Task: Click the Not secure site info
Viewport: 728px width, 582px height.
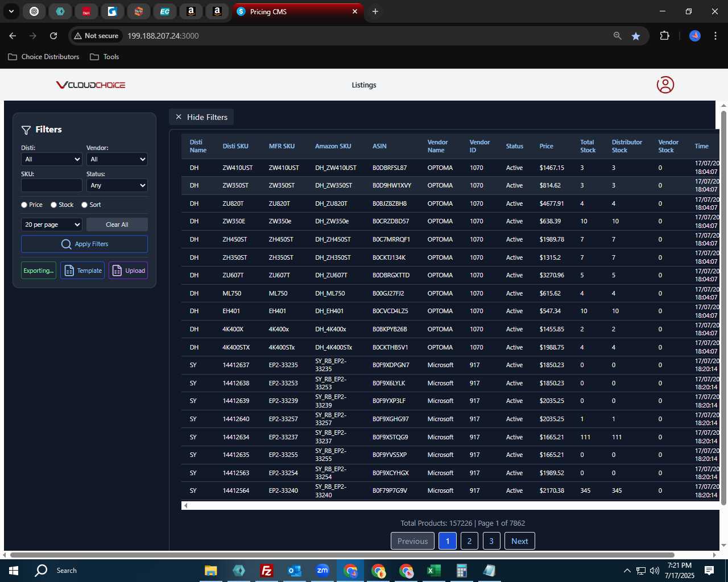Action: point(96,36)
